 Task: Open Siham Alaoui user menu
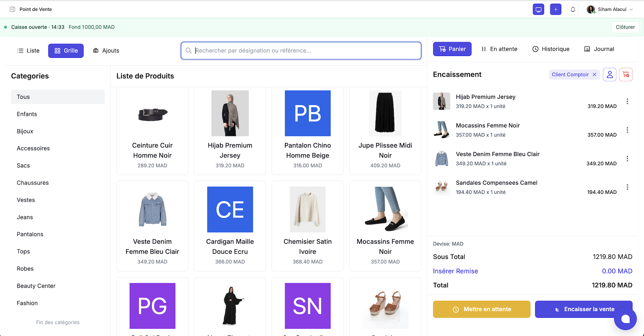[610, 9]
